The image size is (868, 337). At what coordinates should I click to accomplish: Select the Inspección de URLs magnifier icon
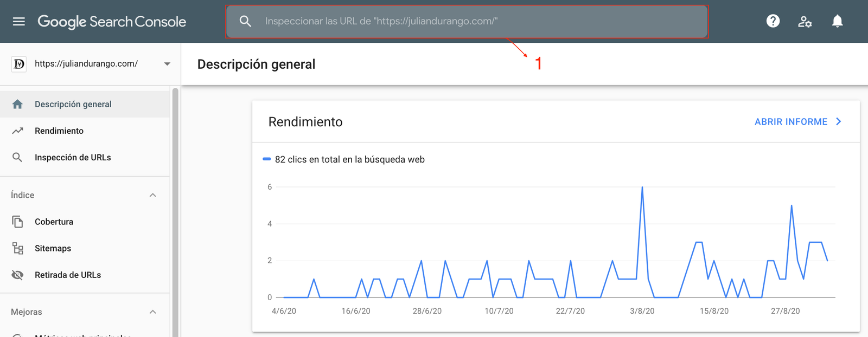click(18, 157)
